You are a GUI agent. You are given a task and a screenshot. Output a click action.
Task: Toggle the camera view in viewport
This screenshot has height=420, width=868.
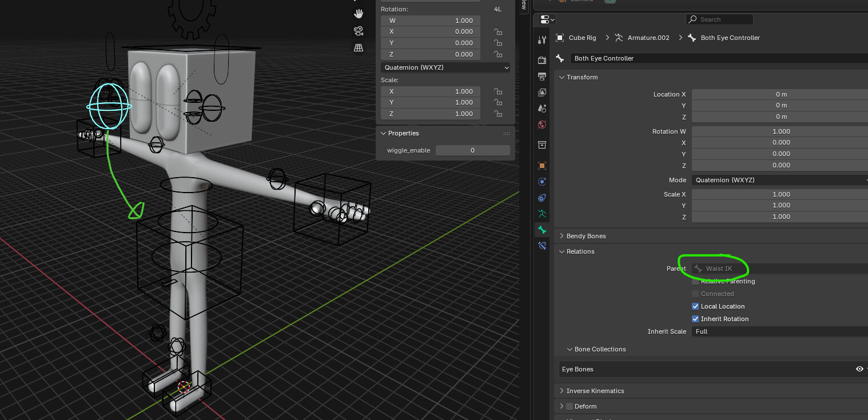(359, 31)
